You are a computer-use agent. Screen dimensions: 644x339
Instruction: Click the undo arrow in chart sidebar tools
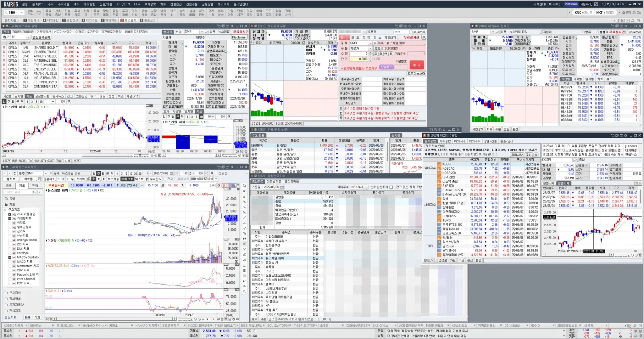pyautogui.click(x=244, y=281)
